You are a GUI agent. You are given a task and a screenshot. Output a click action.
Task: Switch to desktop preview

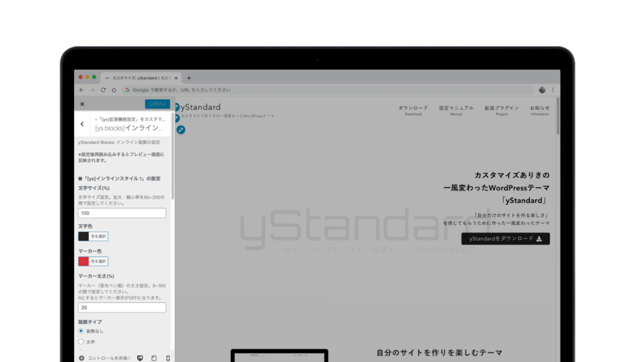click(140, 358)
